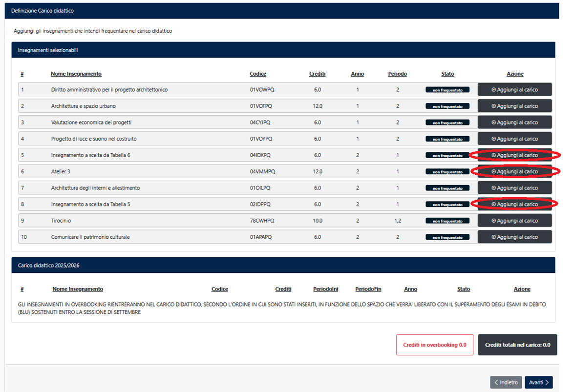Add Comunicare il patrimonio culturale course
This screenshot has width=574, height=392.
pos(514,237)
